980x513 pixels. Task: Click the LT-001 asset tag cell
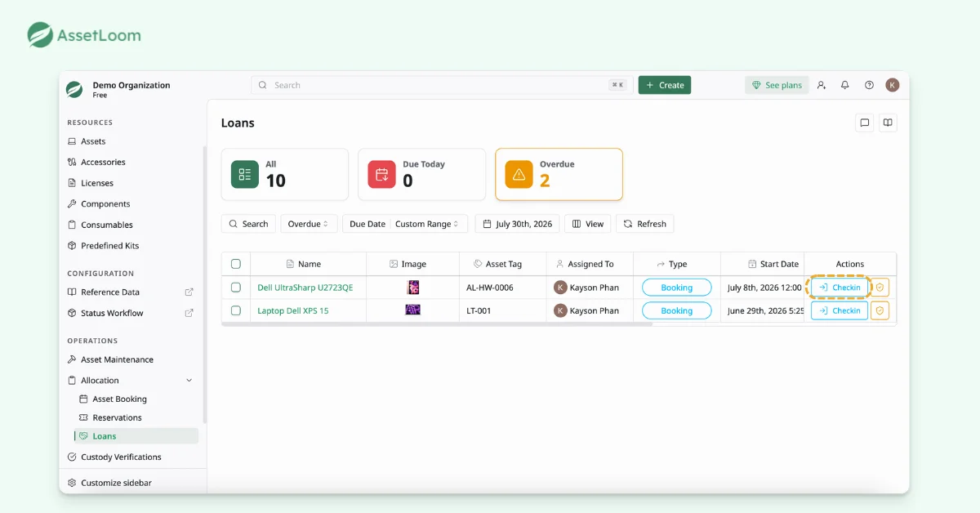(x=479, y=310)
